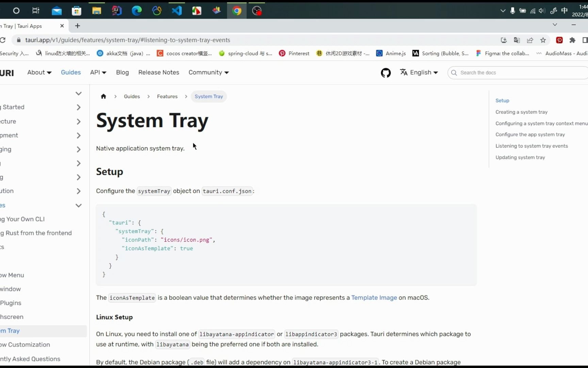Reload the current page
Screen dimensions: 588x368
pos(3,40)
